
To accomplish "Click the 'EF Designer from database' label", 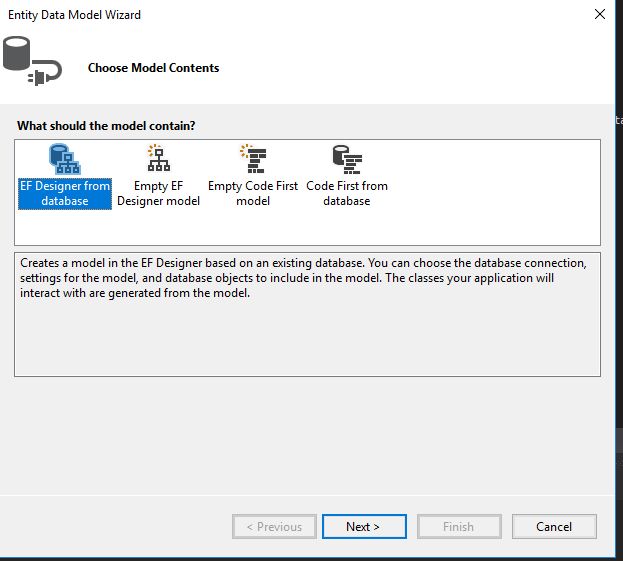I will pos(65,193).
